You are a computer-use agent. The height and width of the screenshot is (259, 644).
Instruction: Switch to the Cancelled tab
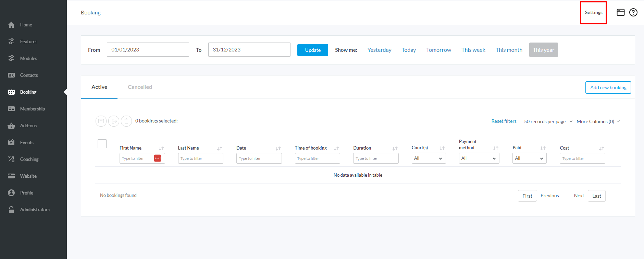140,87
